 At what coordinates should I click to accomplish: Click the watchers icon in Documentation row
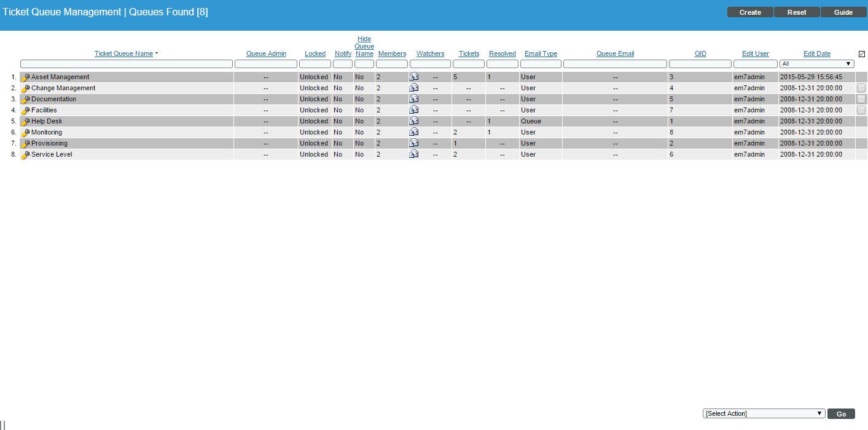pos(414,100)
